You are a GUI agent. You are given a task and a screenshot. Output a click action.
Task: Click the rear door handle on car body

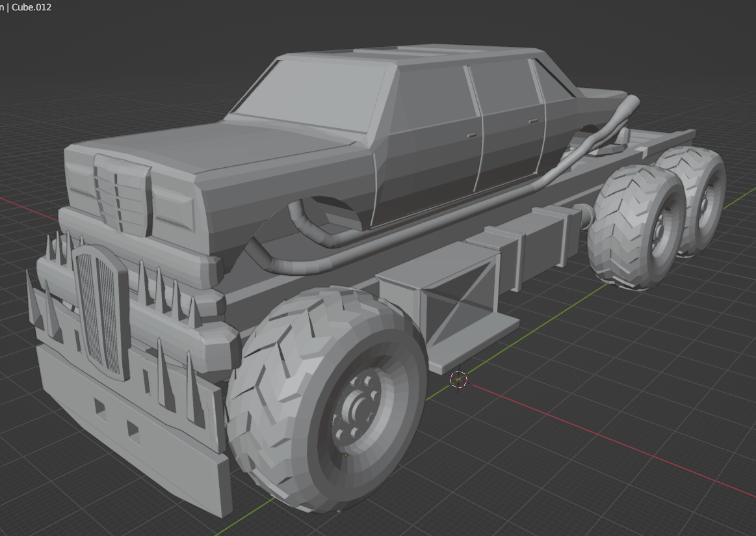533,120
